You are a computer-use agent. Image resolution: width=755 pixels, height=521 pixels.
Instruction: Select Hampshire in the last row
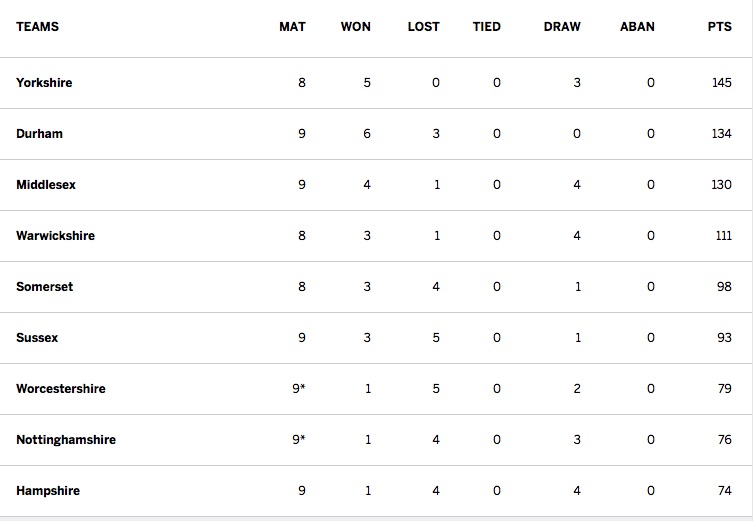(48, 491)
